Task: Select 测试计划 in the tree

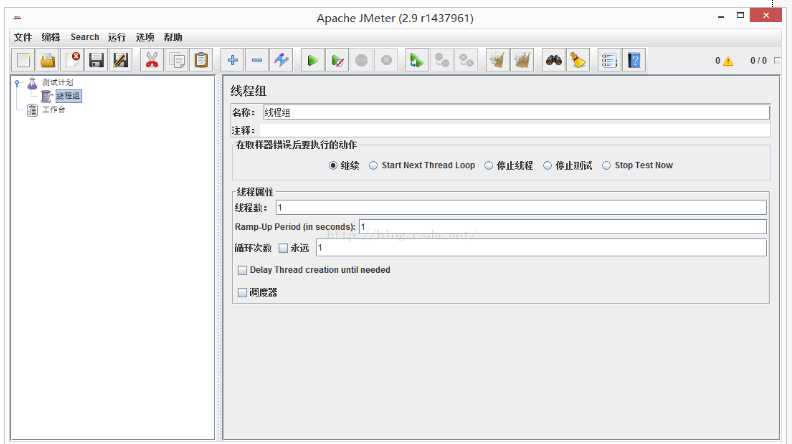Action: pos(58,82)
